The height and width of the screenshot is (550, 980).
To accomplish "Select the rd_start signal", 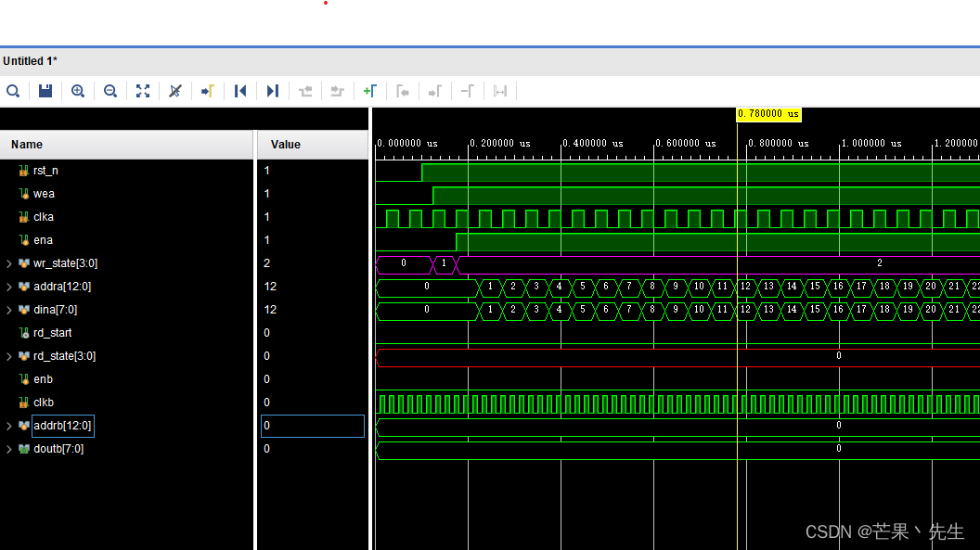I will 53,333.
